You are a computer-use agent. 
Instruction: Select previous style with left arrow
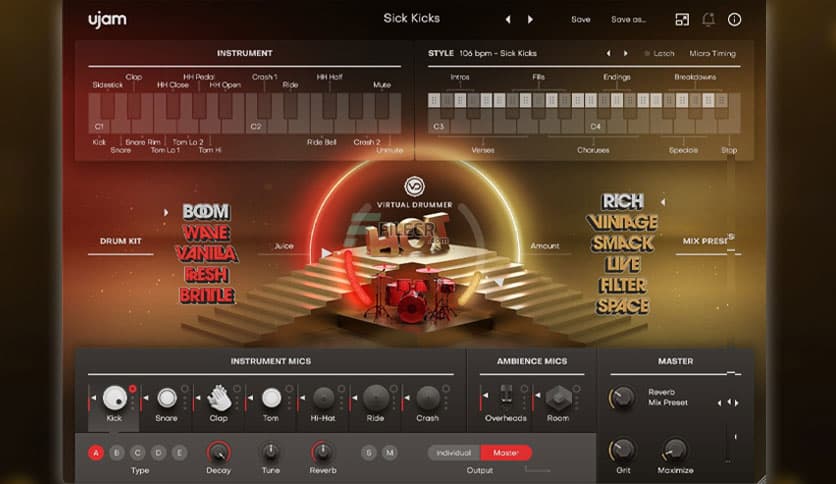(x=608, y=53)
